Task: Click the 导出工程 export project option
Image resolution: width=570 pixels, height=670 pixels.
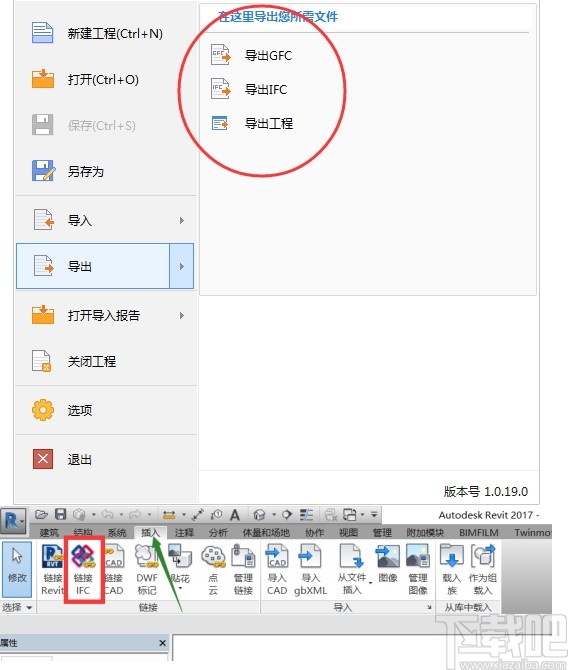Action: [252, 123]
